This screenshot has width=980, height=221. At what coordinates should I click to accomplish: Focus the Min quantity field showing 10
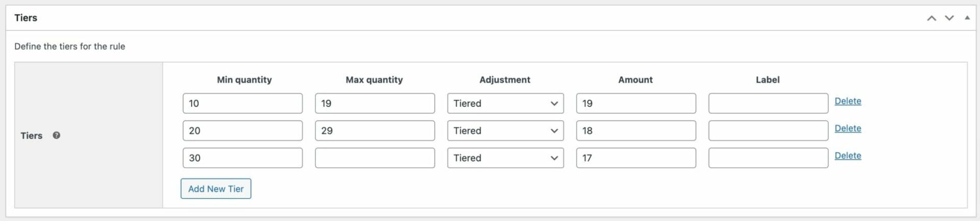(242, 103)
